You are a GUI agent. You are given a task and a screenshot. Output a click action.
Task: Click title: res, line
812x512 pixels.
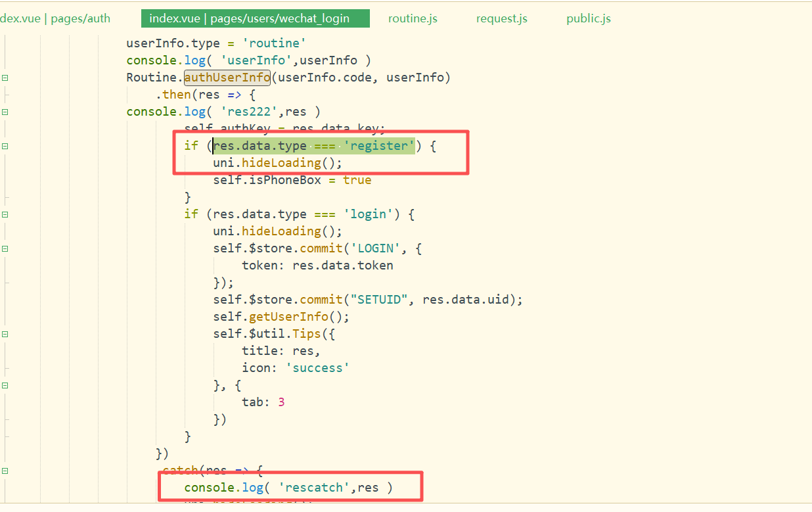coord(281,351)
